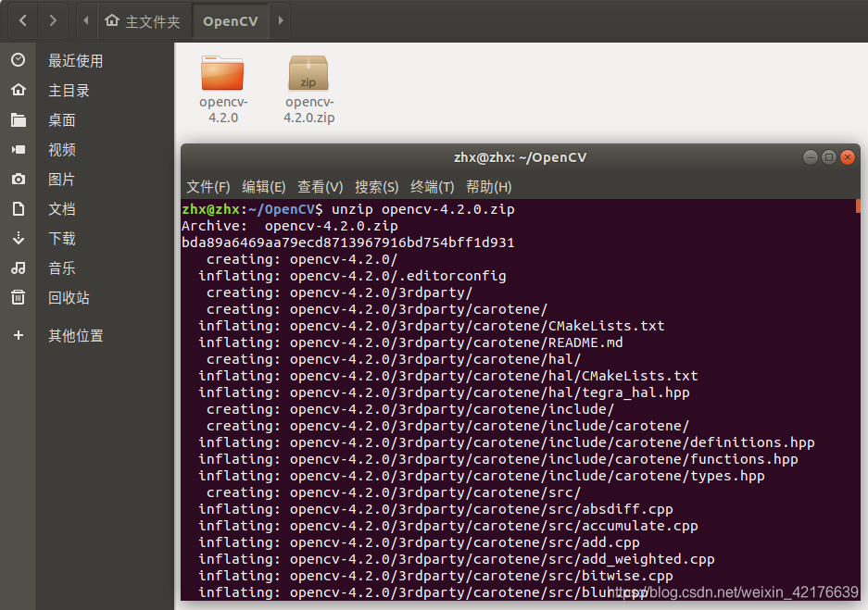Open 回收站 sidebar entry
The width and height of the screenshot is (868, 610).
[x=69, y=298]
